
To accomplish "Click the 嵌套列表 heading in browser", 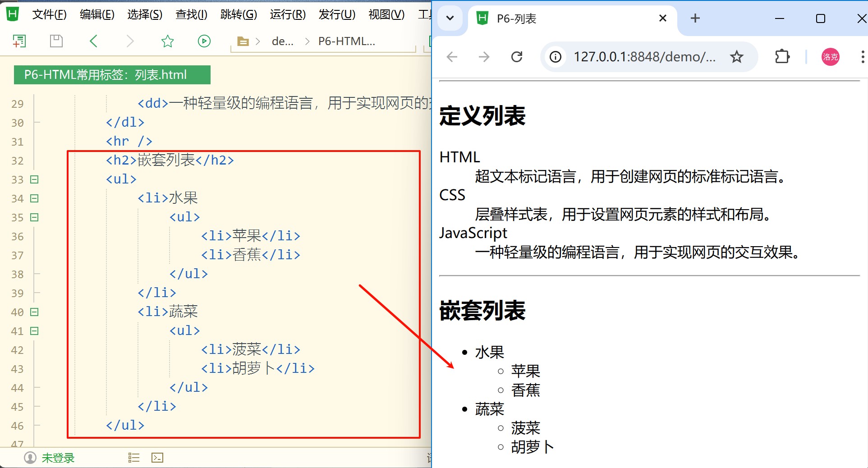I will pos(482,311).
